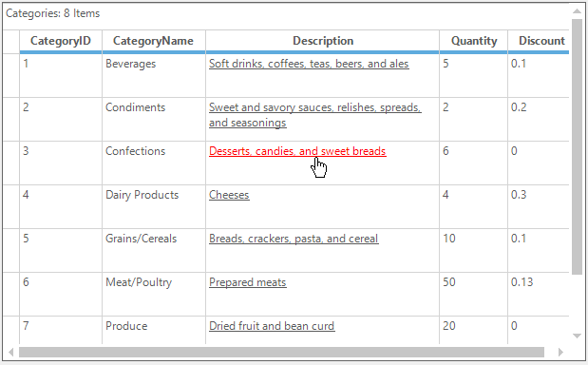This screenshot has width=588, height=365.
Task: Click the quantity 10 cell for Grains/Cereals
Action: pyautogui.click(x=474, y=251)
